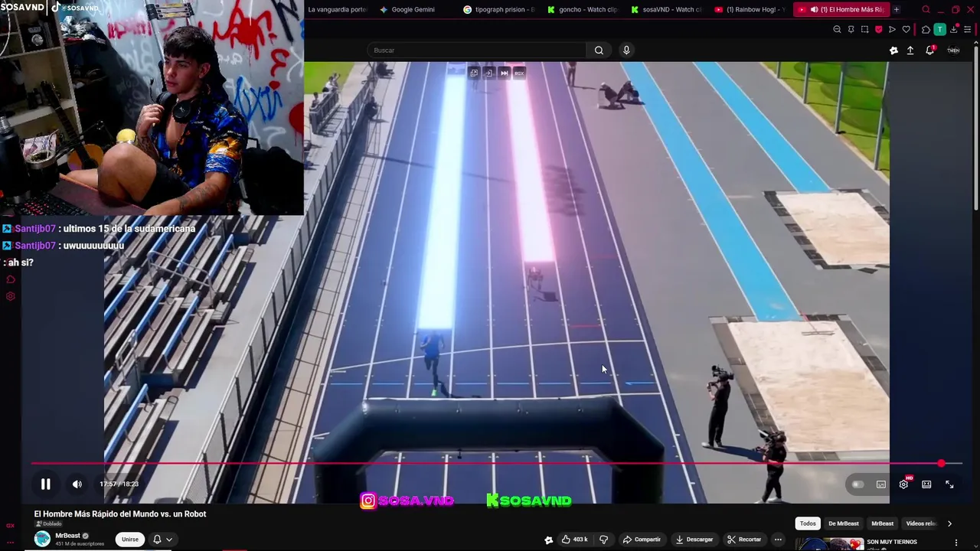
Task: Click sparkle icon left of the like button
Action: [549, 540]
